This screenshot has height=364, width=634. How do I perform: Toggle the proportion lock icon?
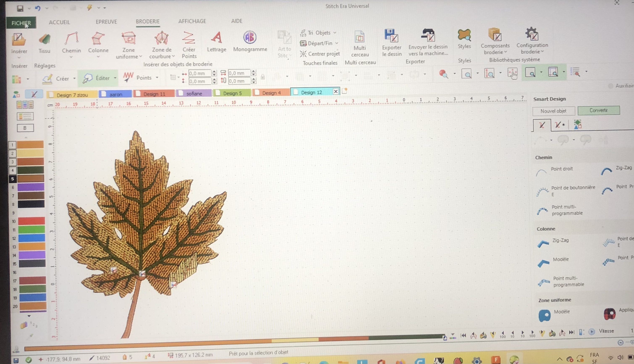coord(263,77)
